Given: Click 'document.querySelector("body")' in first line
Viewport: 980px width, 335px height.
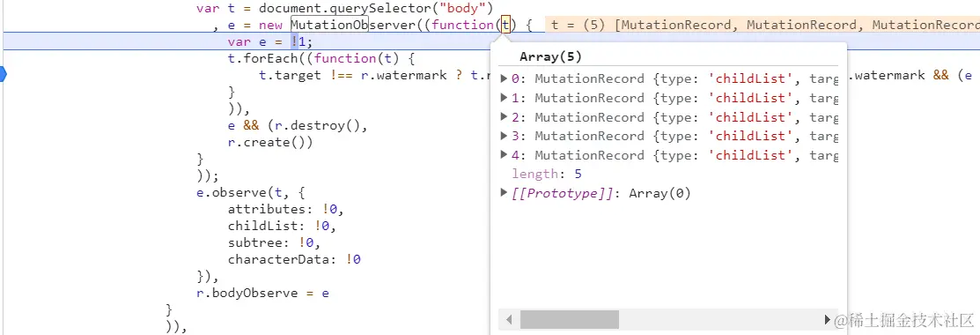Looking at the screenshot, I should [x=376, y=8].
